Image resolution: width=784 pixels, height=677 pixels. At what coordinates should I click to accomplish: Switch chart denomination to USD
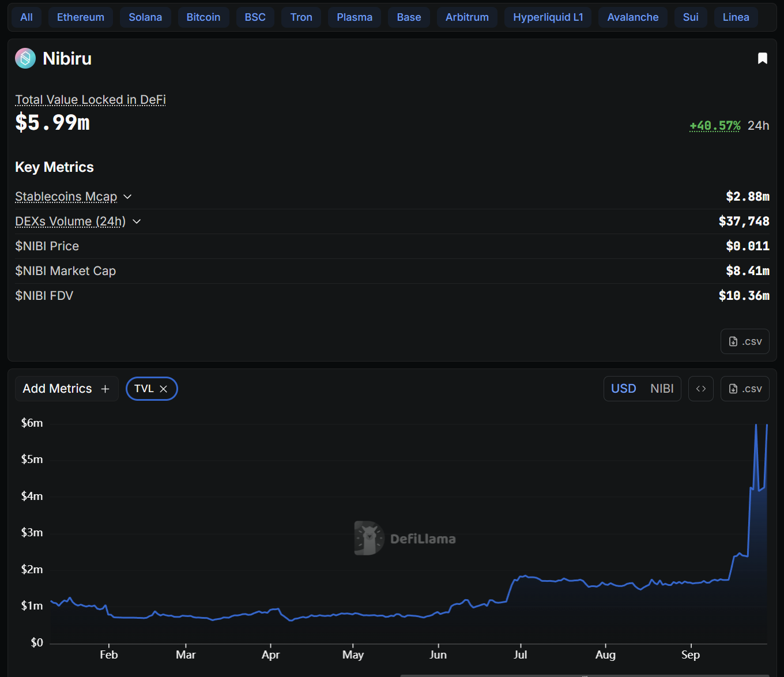pos(623,389)
